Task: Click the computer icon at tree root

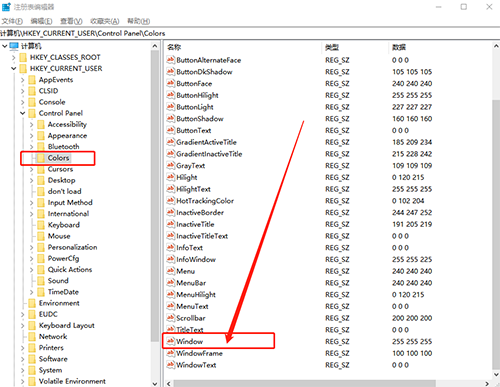Action: (x=14, y=46)
